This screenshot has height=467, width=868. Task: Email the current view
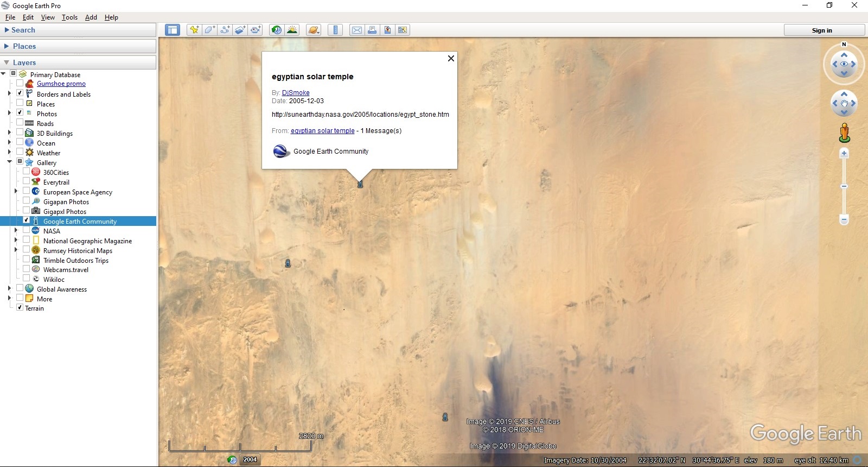click(x=357, y=30)
